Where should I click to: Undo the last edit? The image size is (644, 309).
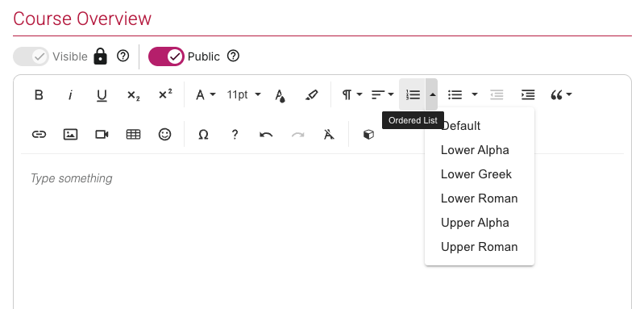tap(266, 135)
